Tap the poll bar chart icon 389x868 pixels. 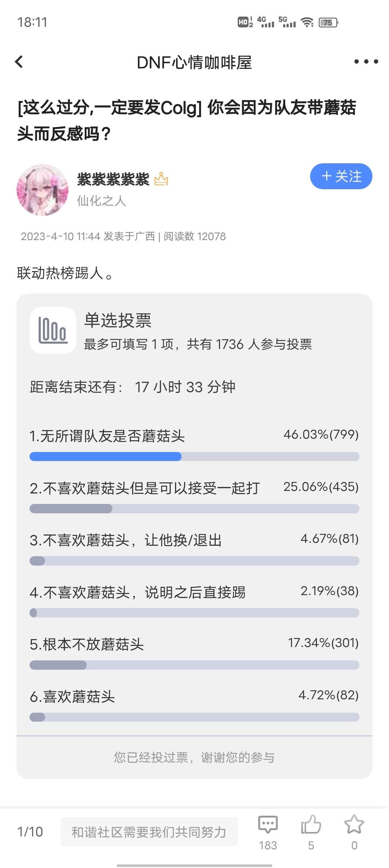click(x=53, y=330)
